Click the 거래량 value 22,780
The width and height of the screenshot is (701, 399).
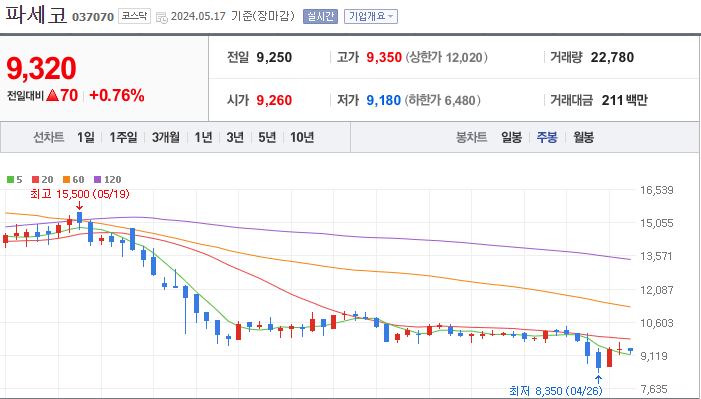(x=612, y=57)
